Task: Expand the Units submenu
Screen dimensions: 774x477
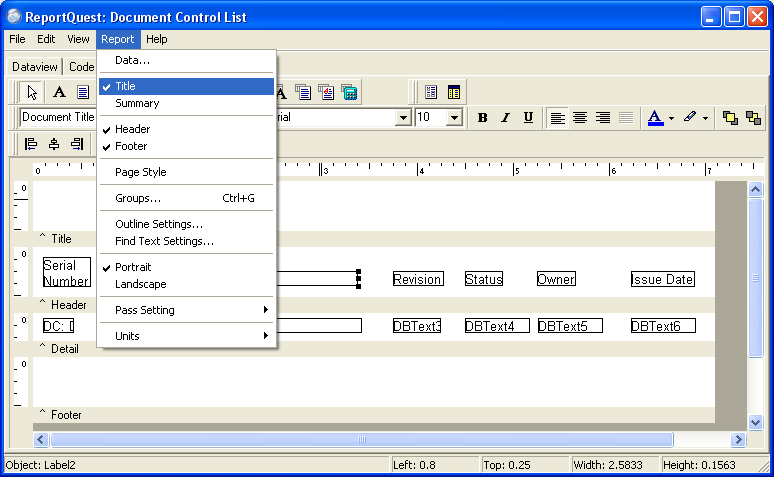Action: (186, 336)
